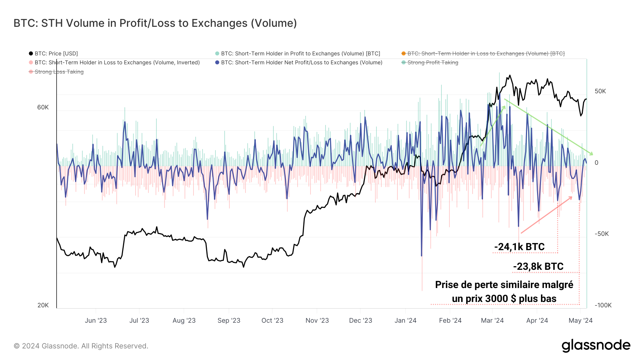Click the green downward trend arrow tip

click(x=592, y=154)
